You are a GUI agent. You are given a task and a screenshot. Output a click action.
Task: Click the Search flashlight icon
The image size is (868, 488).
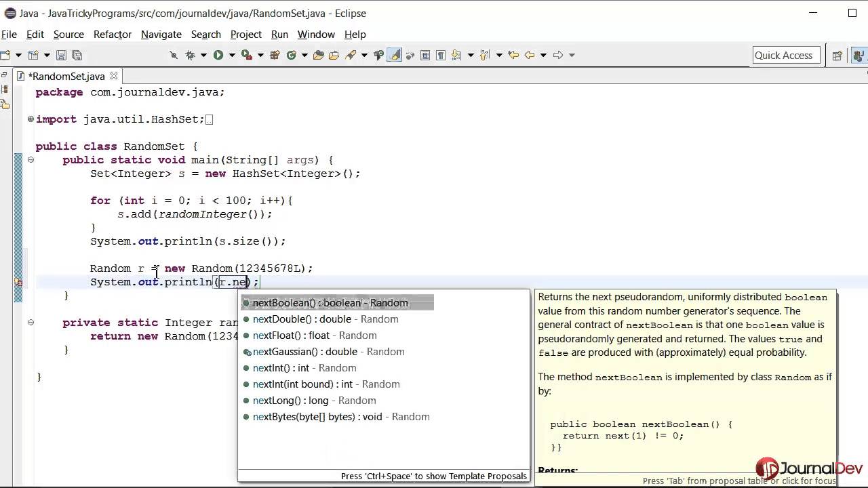[350, 55]
